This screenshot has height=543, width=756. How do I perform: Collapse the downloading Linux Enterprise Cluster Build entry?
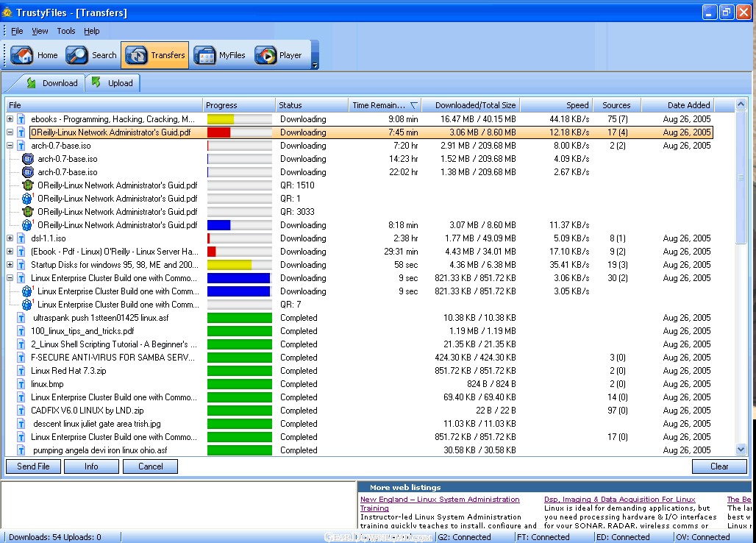pyautogui.click(x=10, y=278)
